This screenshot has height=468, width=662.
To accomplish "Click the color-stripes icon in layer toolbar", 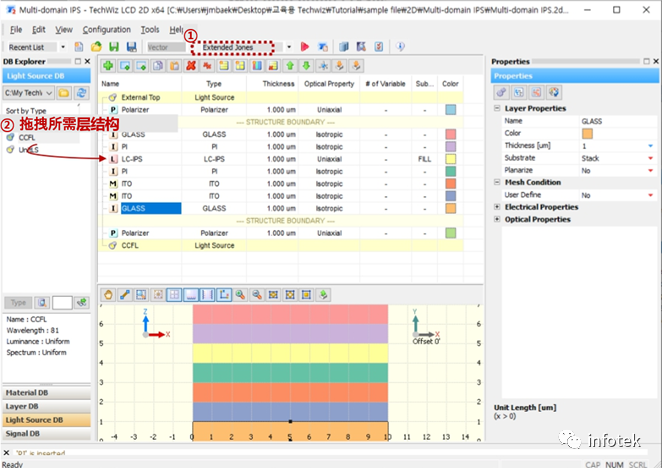I will pyautogui.click(x=257, y=66).
